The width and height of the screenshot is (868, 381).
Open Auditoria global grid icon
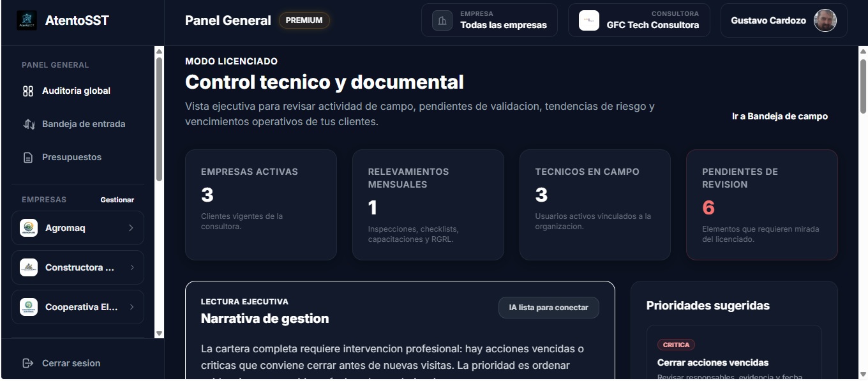pyautogui.click(x=28, y=91)
